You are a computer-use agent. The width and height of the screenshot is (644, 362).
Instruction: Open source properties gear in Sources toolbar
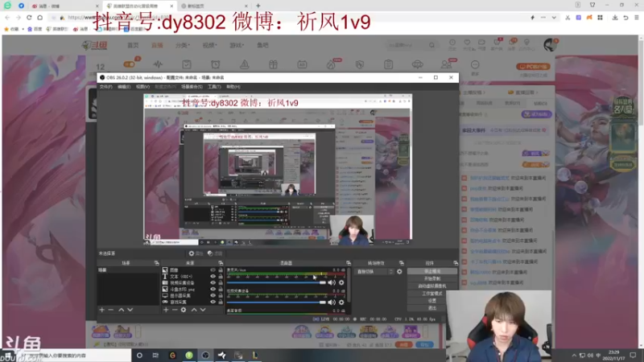coord(184,310)
